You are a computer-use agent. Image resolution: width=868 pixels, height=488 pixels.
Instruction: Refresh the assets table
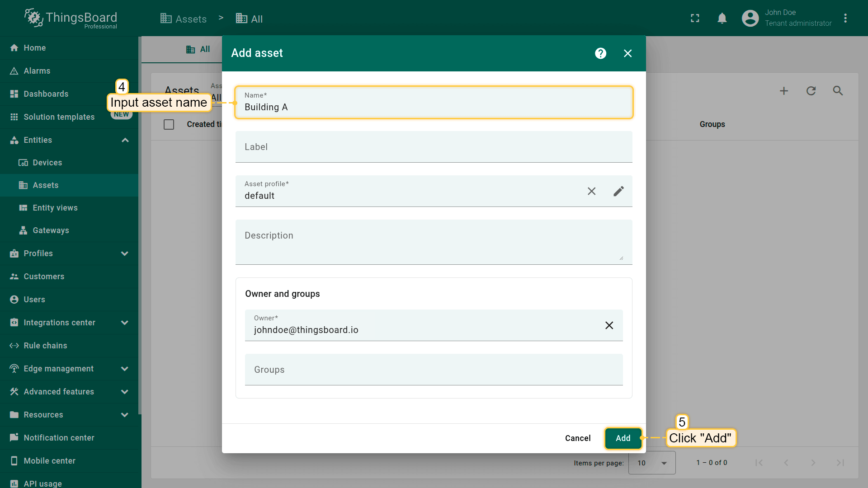click(811, 91)
